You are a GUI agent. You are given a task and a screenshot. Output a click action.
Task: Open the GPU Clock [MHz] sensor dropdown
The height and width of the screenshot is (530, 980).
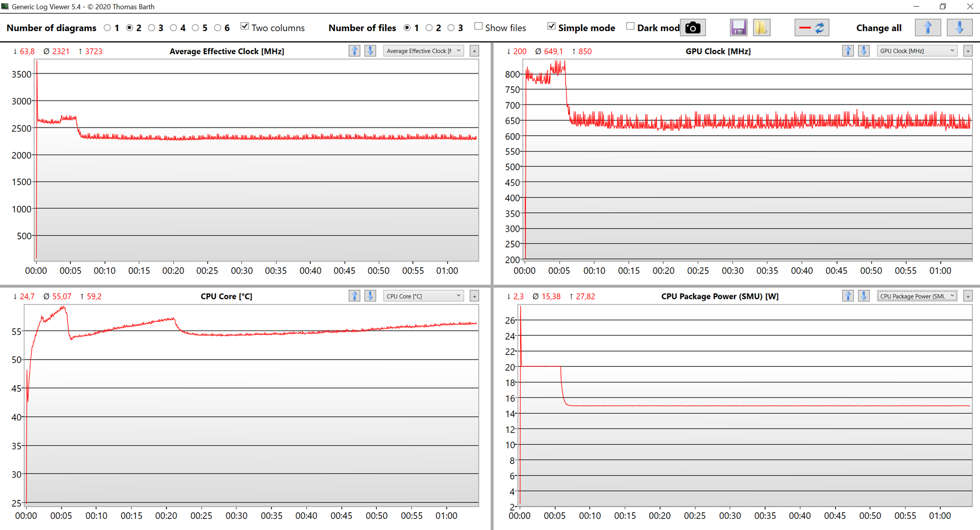[917, 51]
